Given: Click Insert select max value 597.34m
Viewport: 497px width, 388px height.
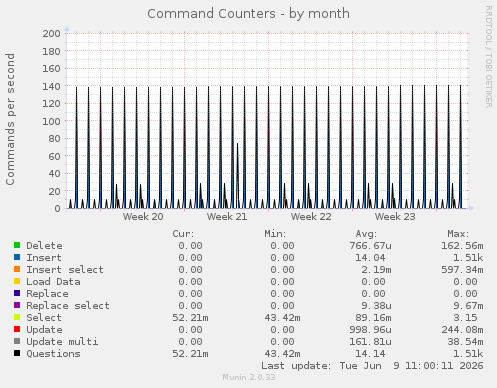Looking at the screenshot, I should (x=462, y=270).
